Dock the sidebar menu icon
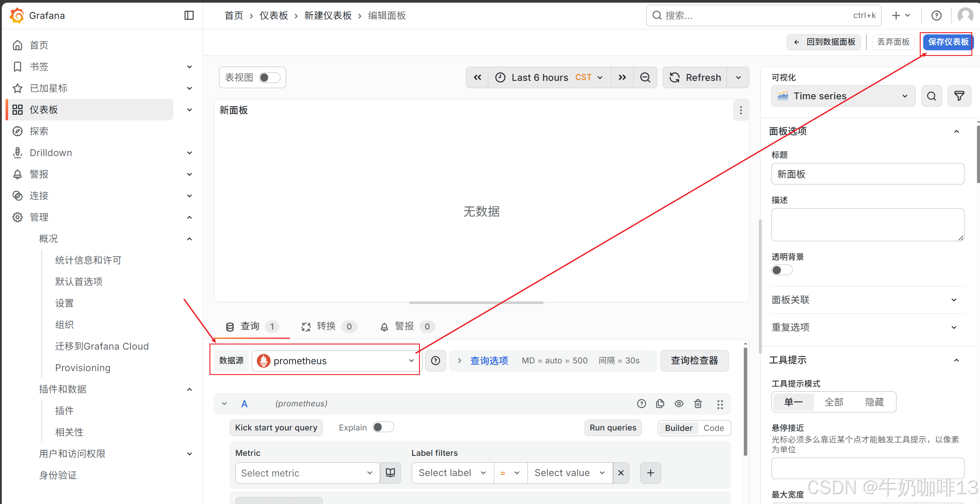Image resolution: width=980 pixels, height=504 pixels. pyautogui.click(x=189, y=15)
